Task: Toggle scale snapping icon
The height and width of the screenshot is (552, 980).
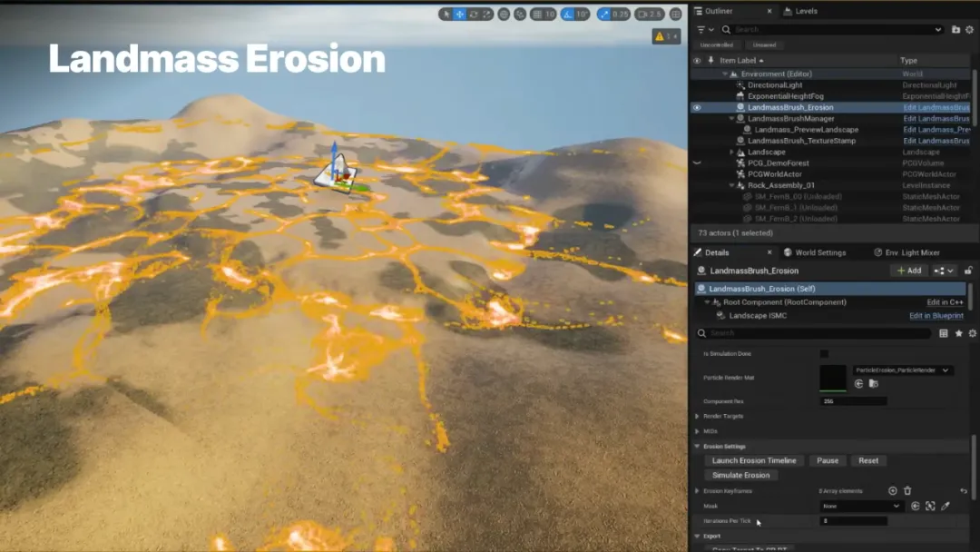Action: pos(603,14)
